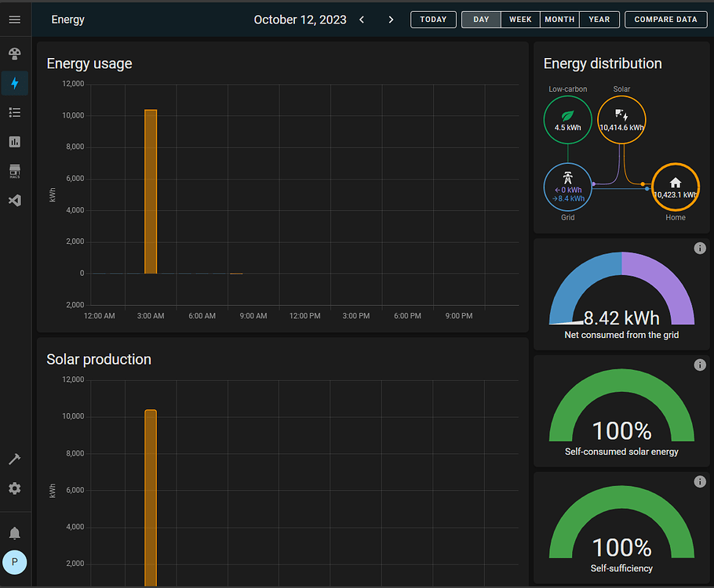Click the Solar circle in Energy distribution
The height and width of the screenshot is (588, 714).
pyautogui.click(x=621, y=120)
